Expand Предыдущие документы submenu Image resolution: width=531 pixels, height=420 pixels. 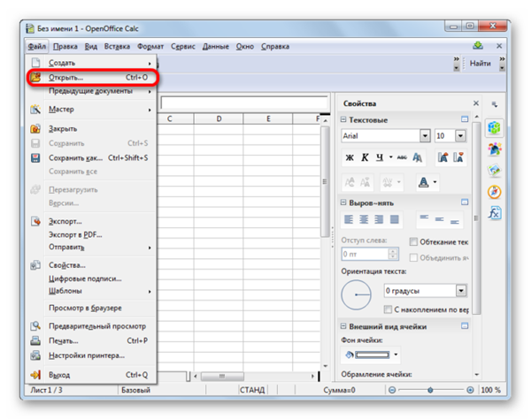tap(90, 91)
